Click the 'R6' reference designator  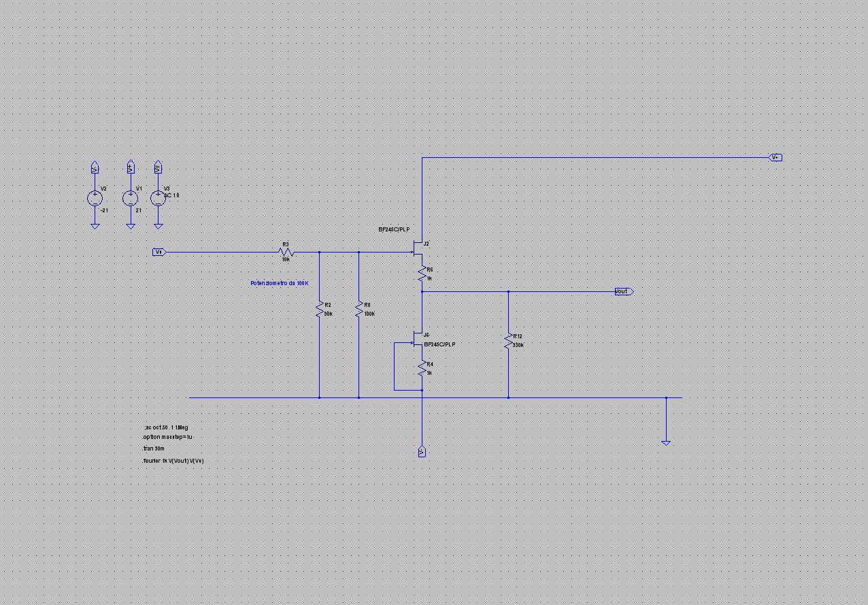pyautogui.click(x=430, y=270)
